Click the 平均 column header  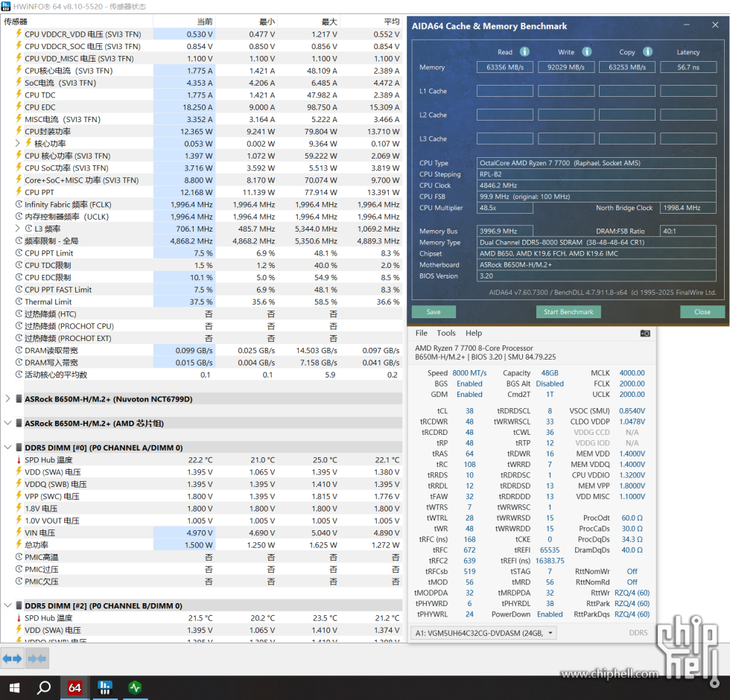click(x=372, y=22)
